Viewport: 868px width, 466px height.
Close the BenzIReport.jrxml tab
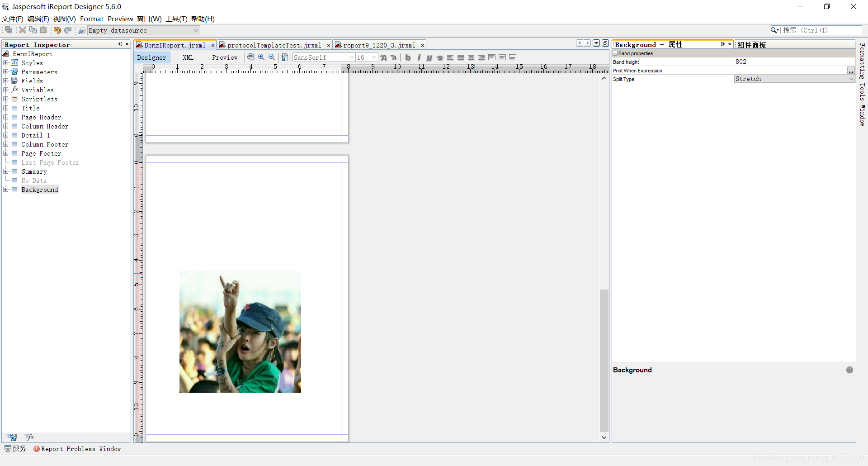212,45
